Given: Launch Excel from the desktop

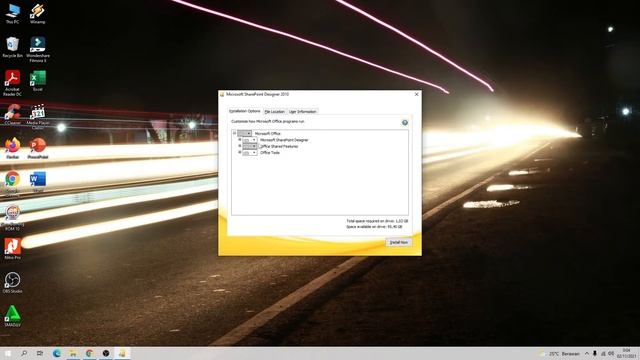Looking at the screenshot, I should coord(38,81).
